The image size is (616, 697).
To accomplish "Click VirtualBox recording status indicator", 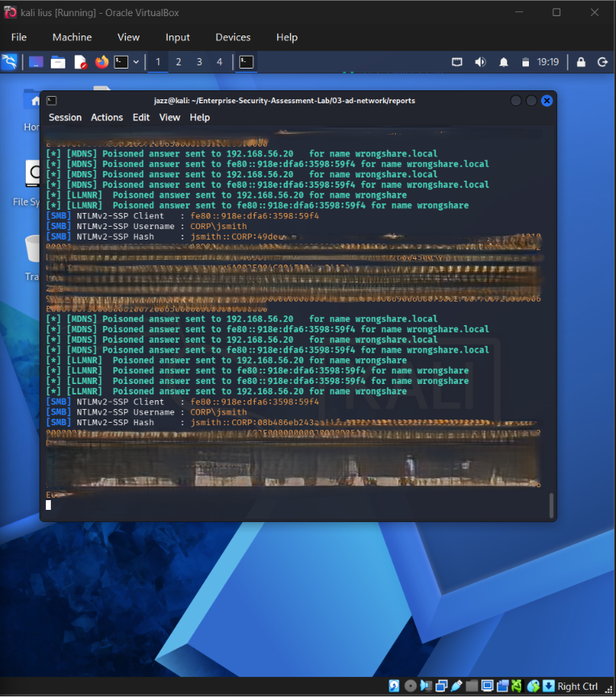I will point(502,686).
